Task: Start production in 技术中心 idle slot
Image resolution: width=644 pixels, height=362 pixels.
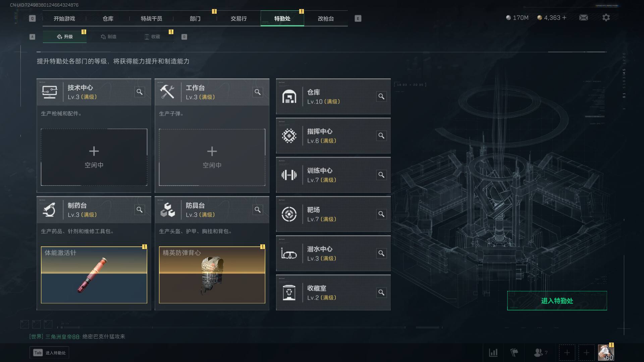Action: (94, 157)
